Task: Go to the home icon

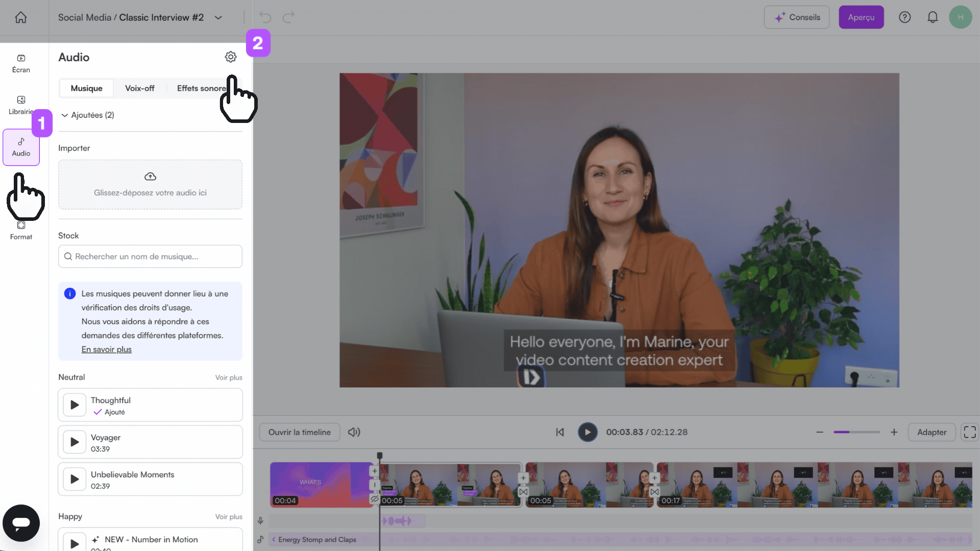Action: pos(21,17)
